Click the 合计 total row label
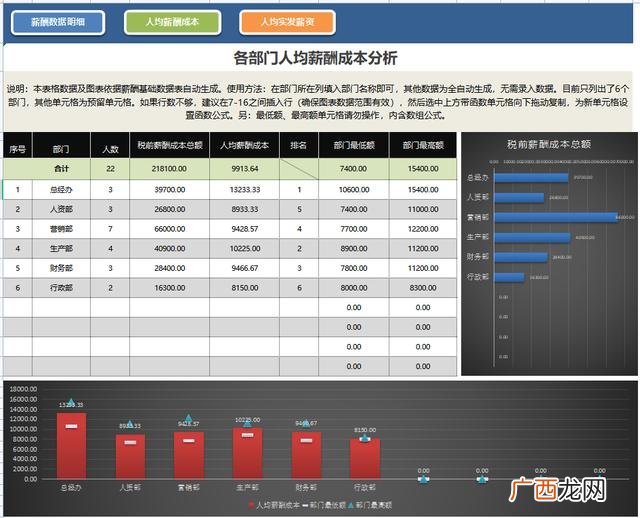 tap(61, 169)
